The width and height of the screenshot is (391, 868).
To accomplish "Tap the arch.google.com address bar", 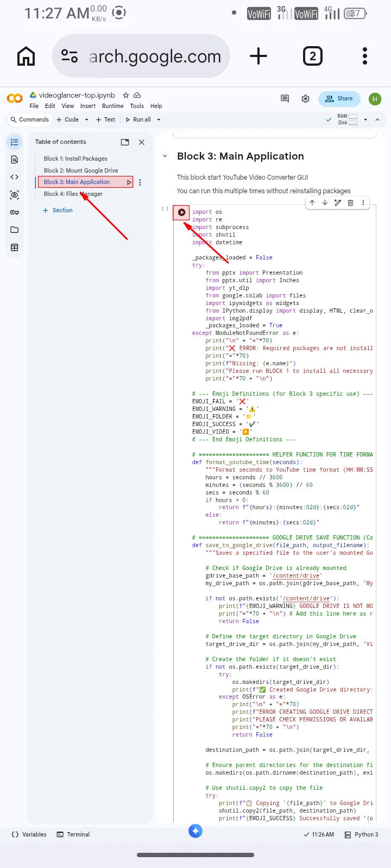I will (x=141, y=56).
